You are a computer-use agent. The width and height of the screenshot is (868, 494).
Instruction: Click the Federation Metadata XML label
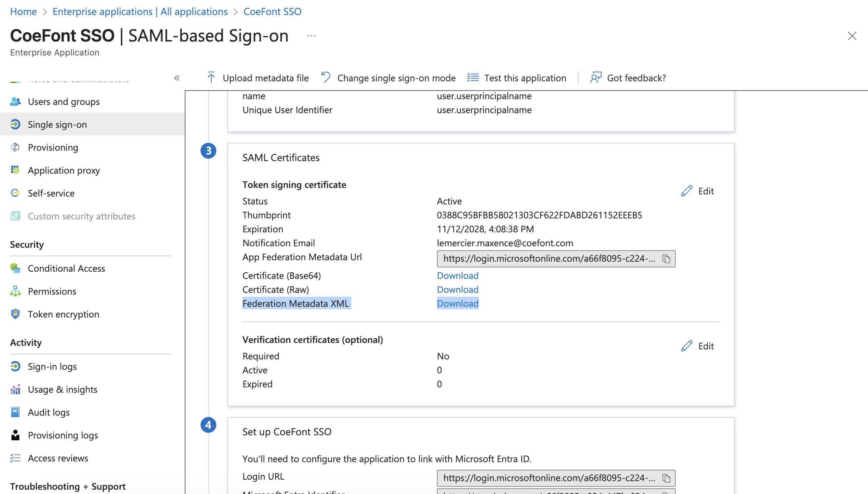pyautogui.click(x=296, y=304)
